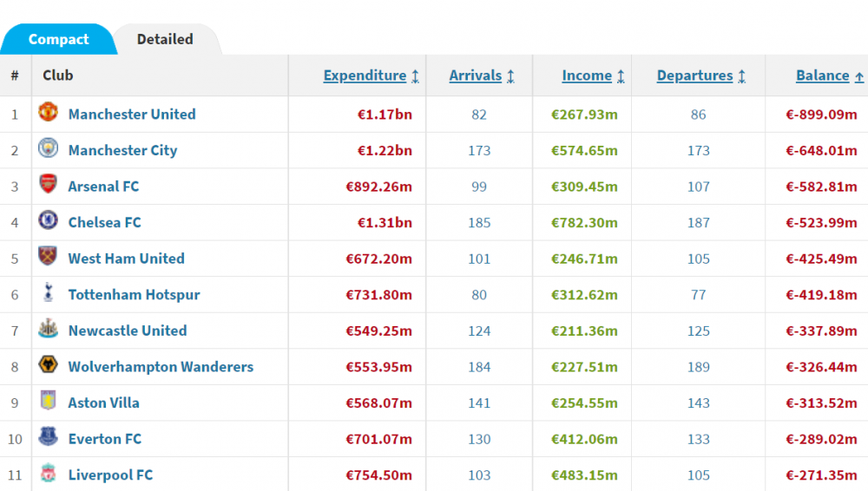This screenshot has height=491, width=868.
Task: Click the Wolverhampton Wanderers crest icon
Action: click(48, 364)
